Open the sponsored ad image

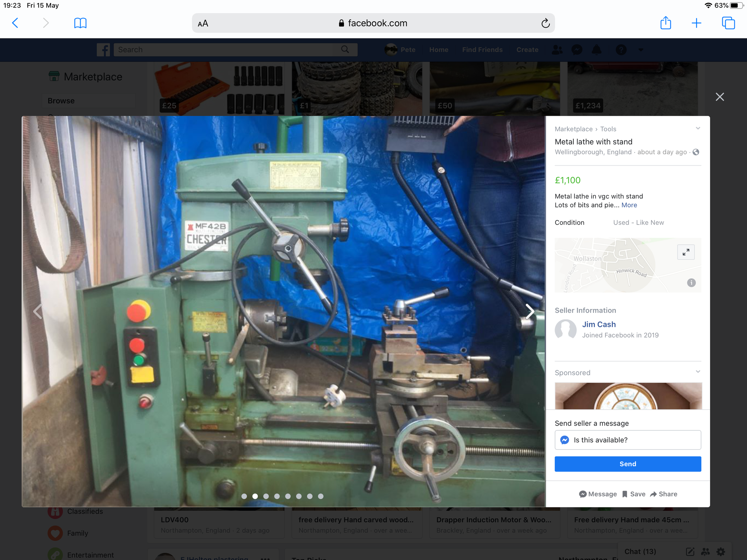point(628,396)
